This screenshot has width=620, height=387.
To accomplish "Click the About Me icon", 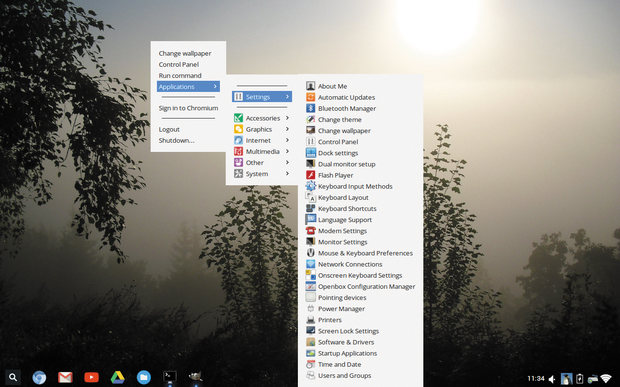I will [310, 86].
